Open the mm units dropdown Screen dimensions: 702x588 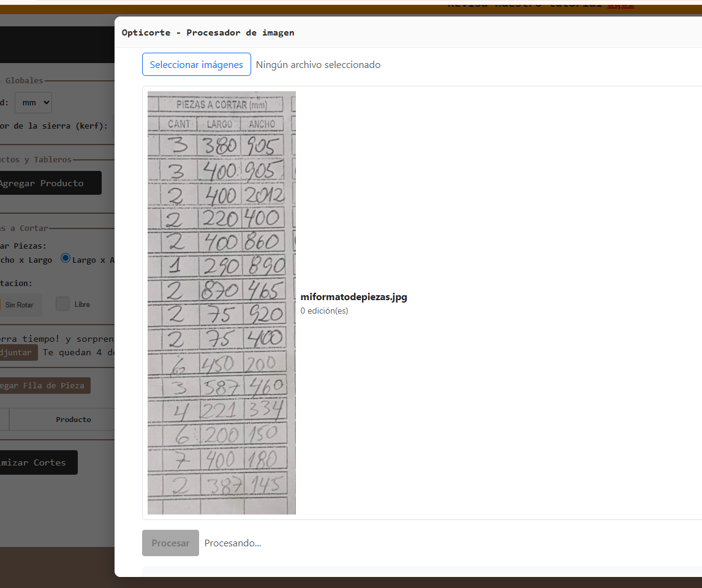click(33, 102)
